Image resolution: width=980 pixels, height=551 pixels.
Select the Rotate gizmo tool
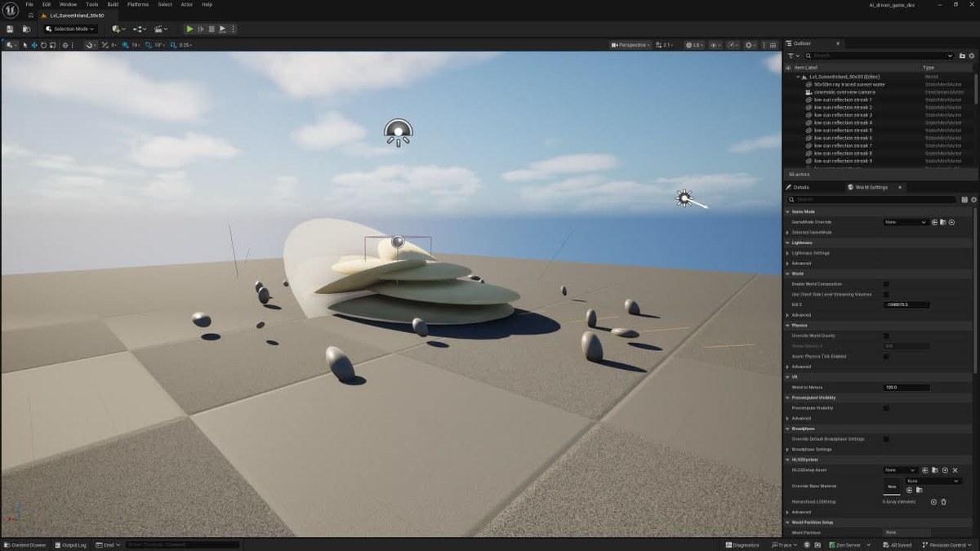[43, 45]
